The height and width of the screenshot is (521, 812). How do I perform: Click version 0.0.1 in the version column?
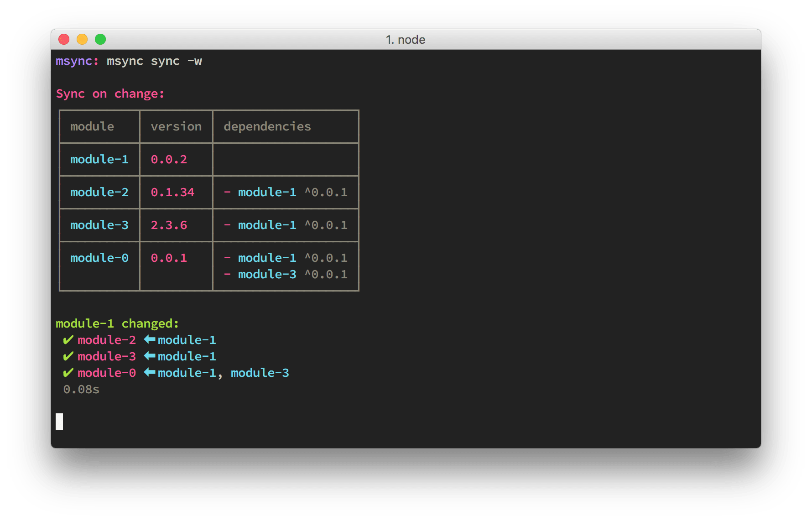coord(169,258)
